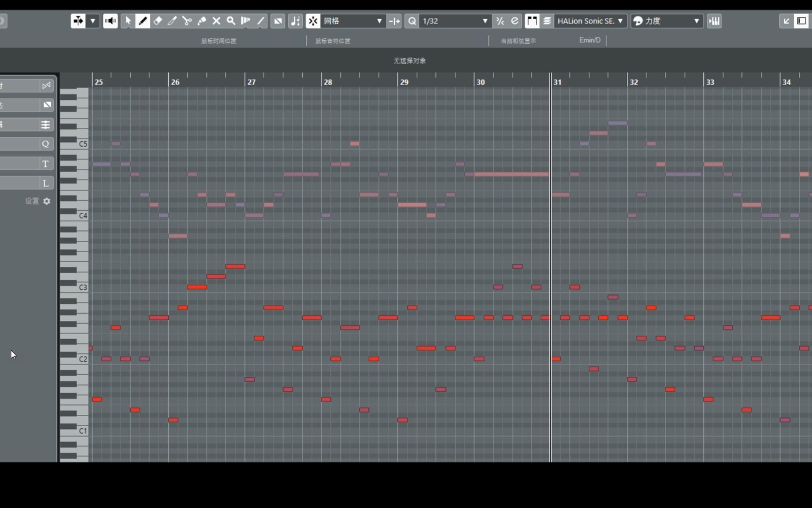Image resolution: width=812 pixels, height=508 pixels.
Task: Toggle the Auto Select Controllers button
Action: coord(278,21)
